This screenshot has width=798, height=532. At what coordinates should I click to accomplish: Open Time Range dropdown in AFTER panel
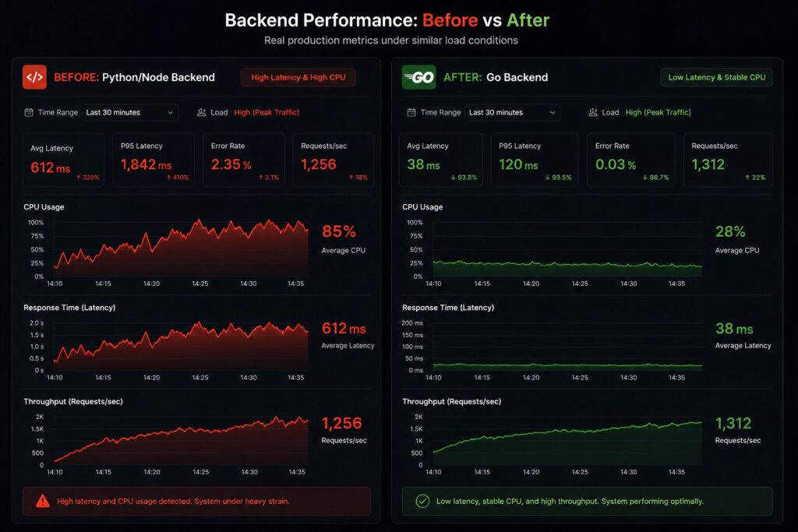click(512, 112)
